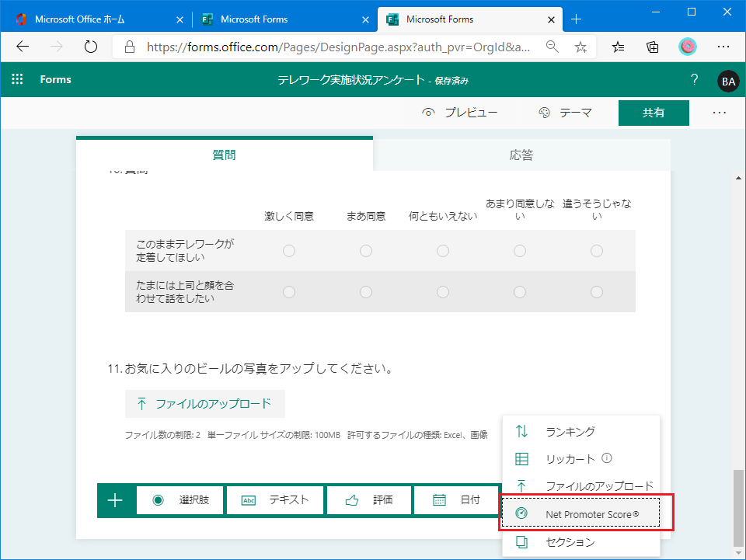Refresh the page with the reload icon
This screenshot has height=560, width=746.
coord(91,47)
